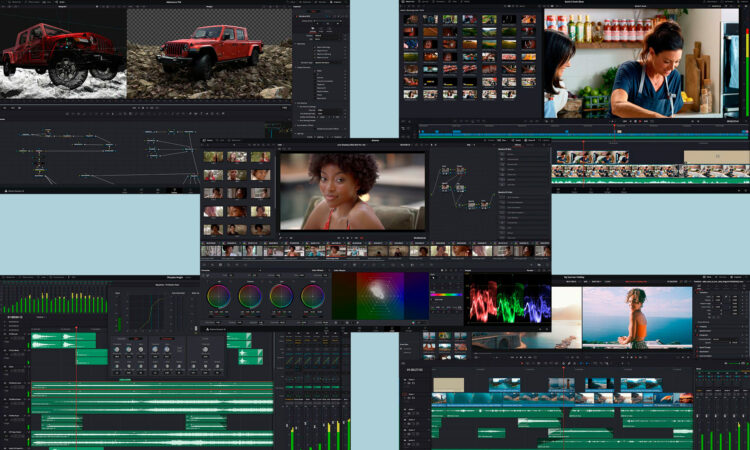The width and height of the screenshot is (750, 450).
Task: Select the beige title clip in the Edit timeline
Action: point(449,385)
